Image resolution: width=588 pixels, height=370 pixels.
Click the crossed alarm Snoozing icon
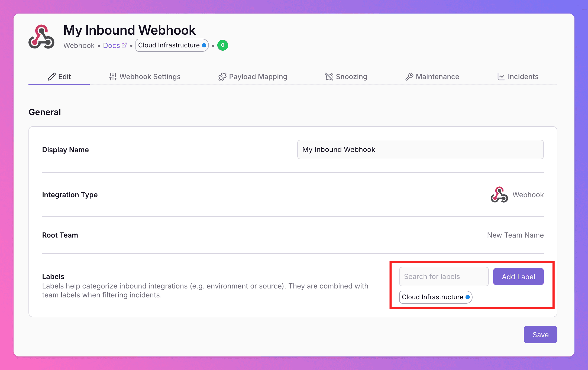point(329,77)
